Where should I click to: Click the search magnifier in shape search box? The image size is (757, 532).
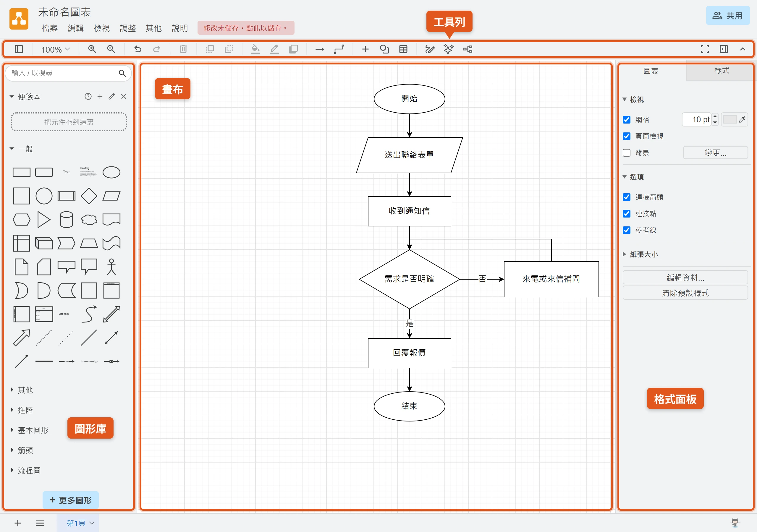click(x=122, y=73)
